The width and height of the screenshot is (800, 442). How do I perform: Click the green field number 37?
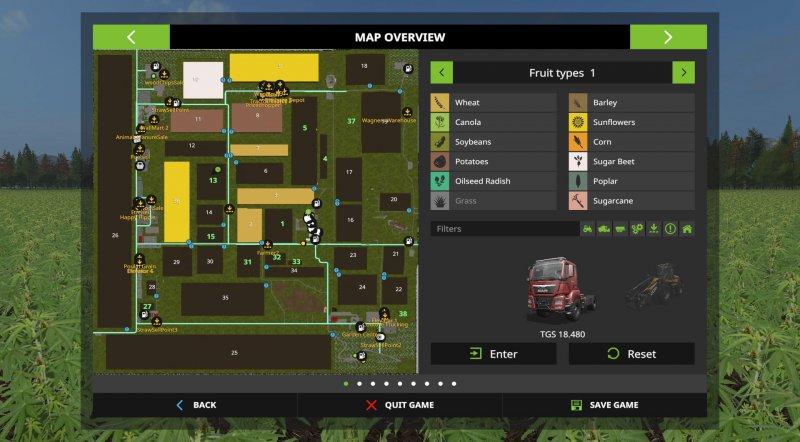[x=351, y=121]
